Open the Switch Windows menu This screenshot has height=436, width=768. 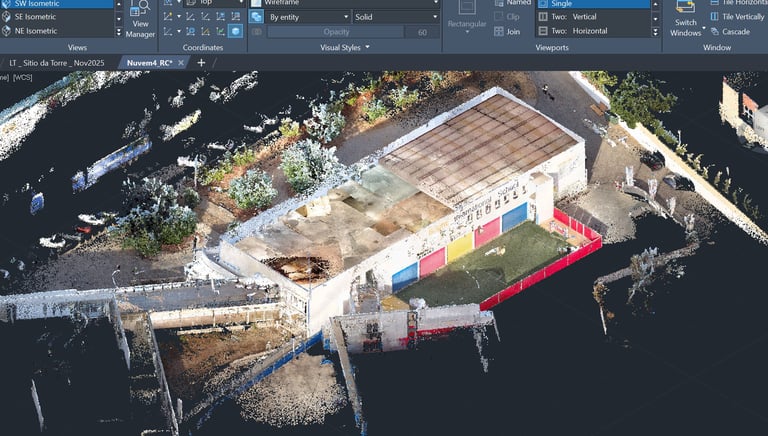click(x=686, y=20)
